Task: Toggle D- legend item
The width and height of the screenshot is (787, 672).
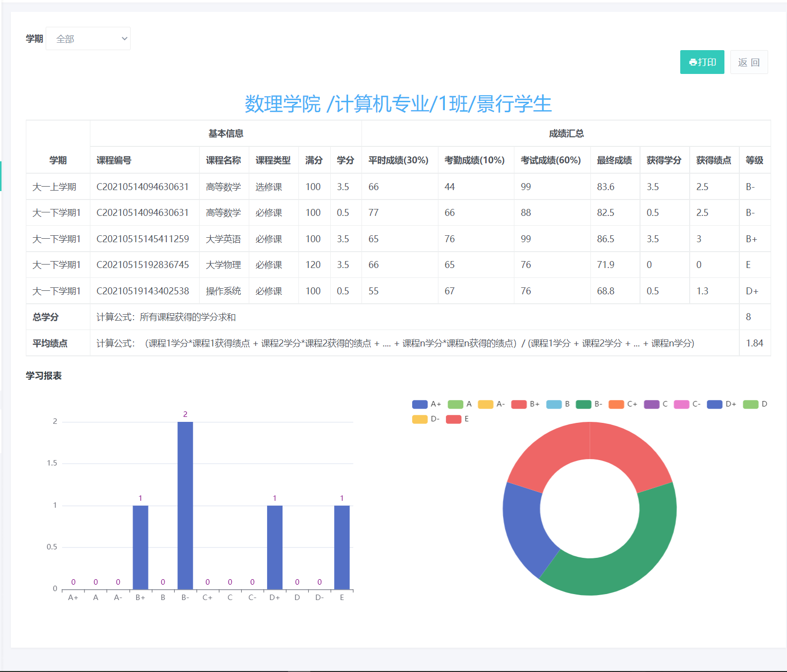Action: point(426,419)
